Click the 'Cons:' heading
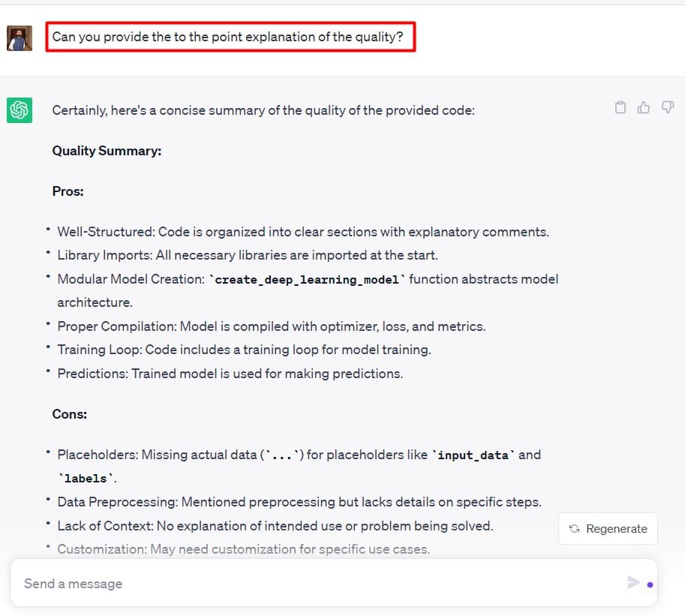This screenshot has width=685, height=616. pos(70,414)
